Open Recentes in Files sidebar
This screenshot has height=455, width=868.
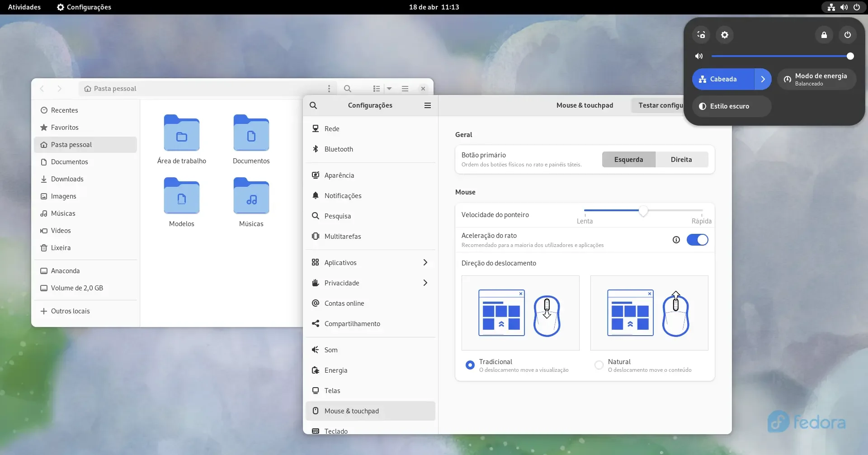tap(85, 110)
